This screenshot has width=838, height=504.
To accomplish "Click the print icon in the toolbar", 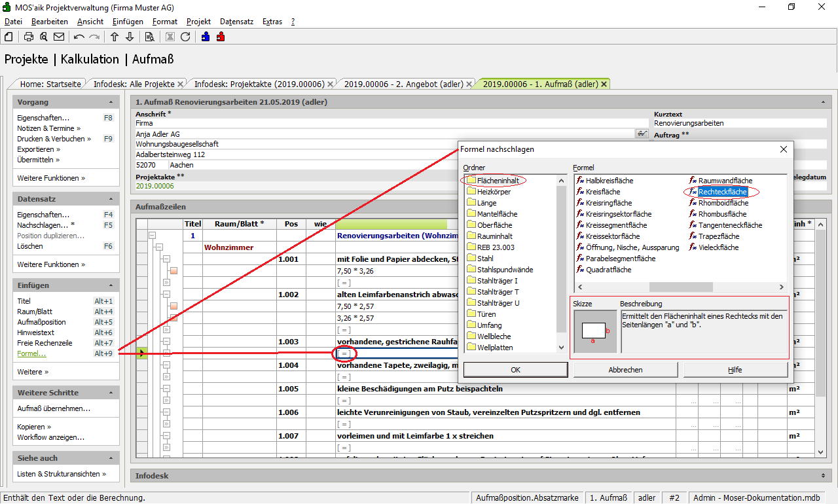I will tap(29, 37).
